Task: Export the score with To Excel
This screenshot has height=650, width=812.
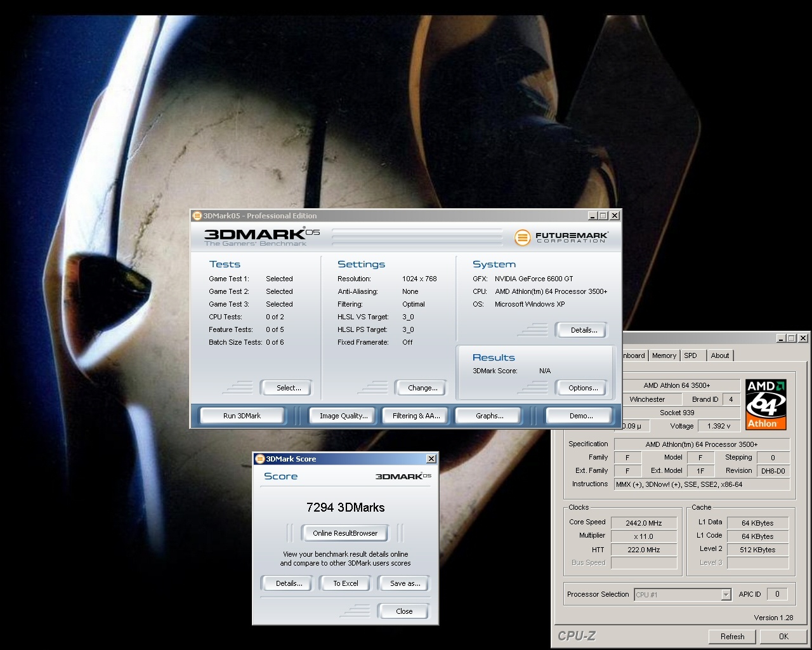Action: pos(346,583)
